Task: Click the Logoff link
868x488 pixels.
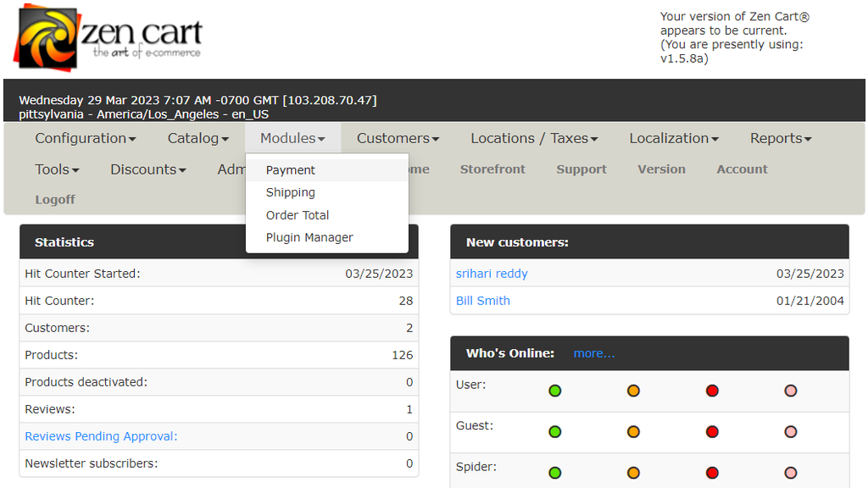Action: (55, 200)
